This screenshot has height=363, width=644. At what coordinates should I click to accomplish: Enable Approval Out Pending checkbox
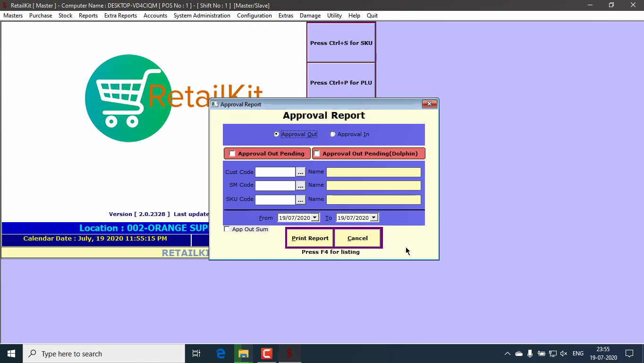tap(232, 154)
